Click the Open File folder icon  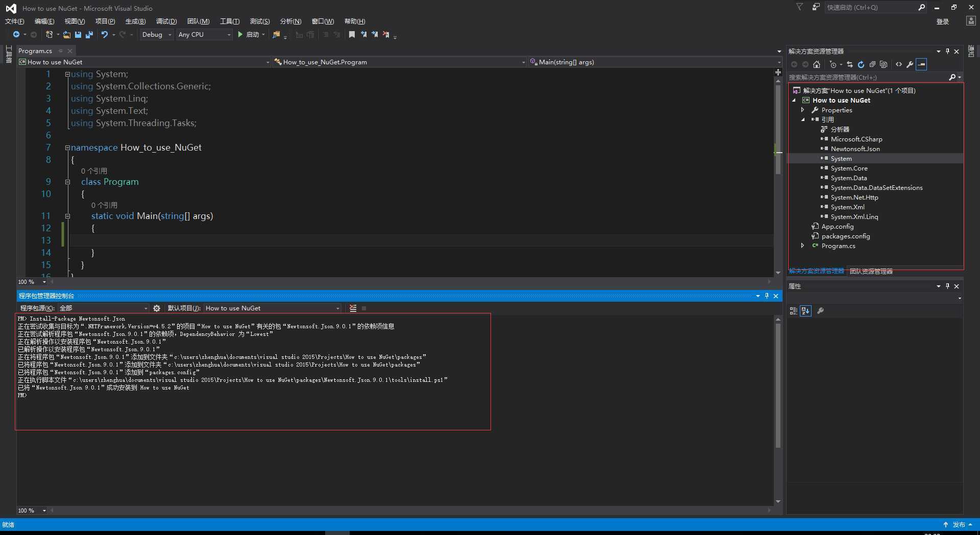point(67,35)
